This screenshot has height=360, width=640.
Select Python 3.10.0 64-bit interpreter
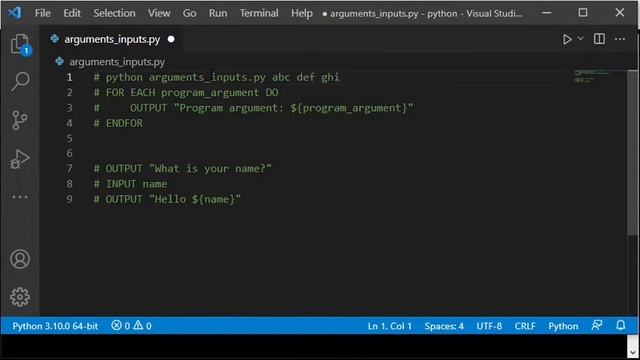(55, 326)
